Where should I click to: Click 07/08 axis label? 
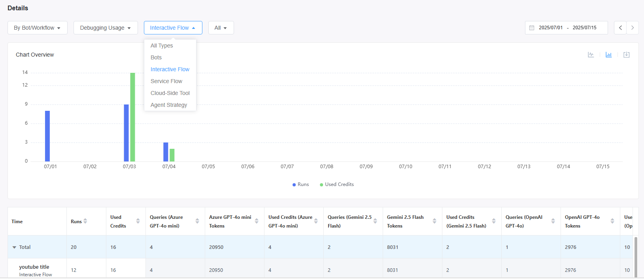tap(327, 167)
